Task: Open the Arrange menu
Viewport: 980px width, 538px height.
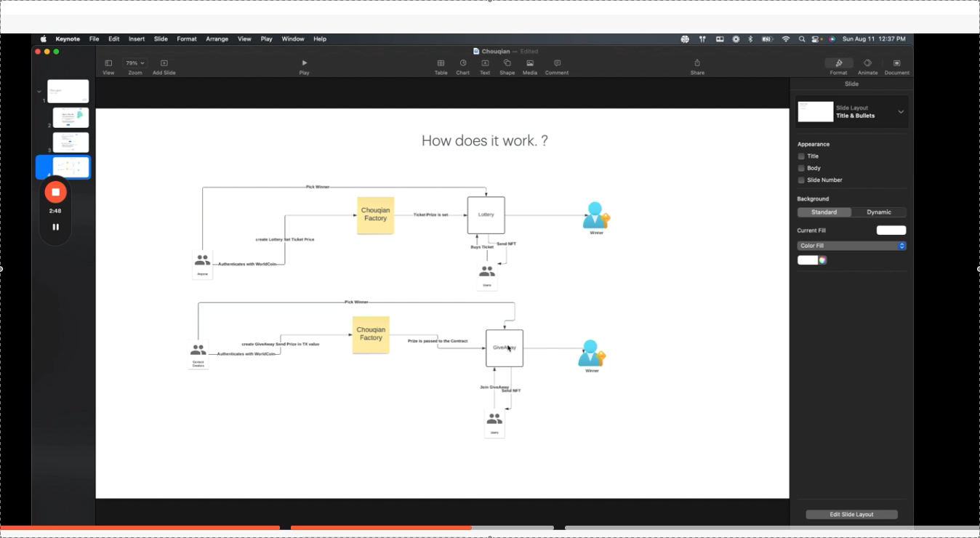Action: pyautogui.click(x=217, y=39)
